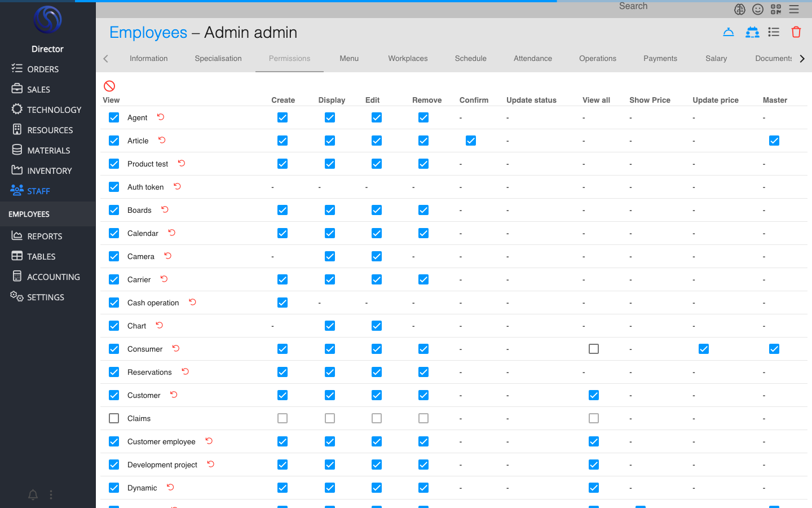Screen dimensions: 812x508
Task: Uncheck the Article Confirm checkbox
Action: click(471, 141)
